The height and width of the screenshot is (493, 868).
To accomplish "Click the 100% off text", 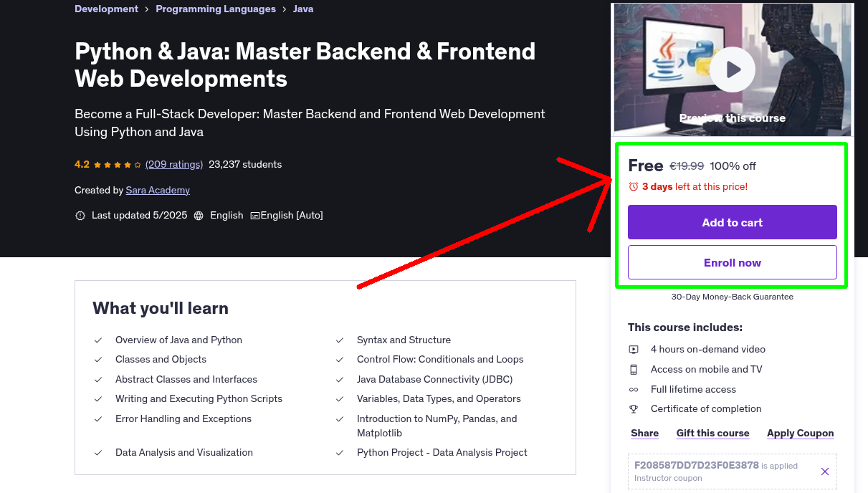I will click(x=733, y=166).
